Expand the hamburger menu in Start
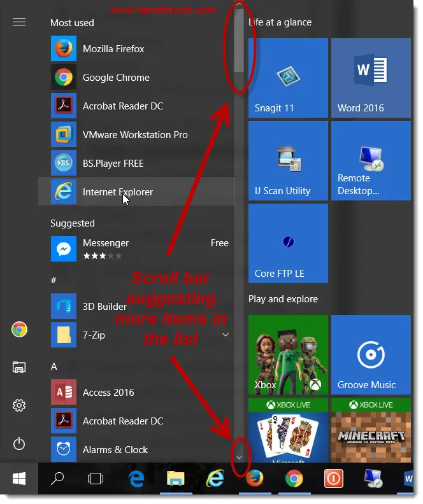Viewport: 423px width, 504px height. tap(19, 22)
